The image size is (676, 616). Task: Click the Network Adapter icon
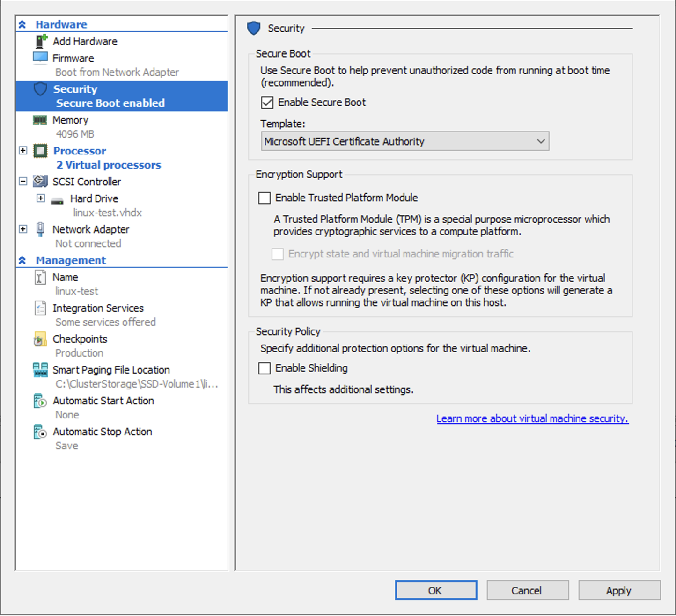click(x=40, y=229)
